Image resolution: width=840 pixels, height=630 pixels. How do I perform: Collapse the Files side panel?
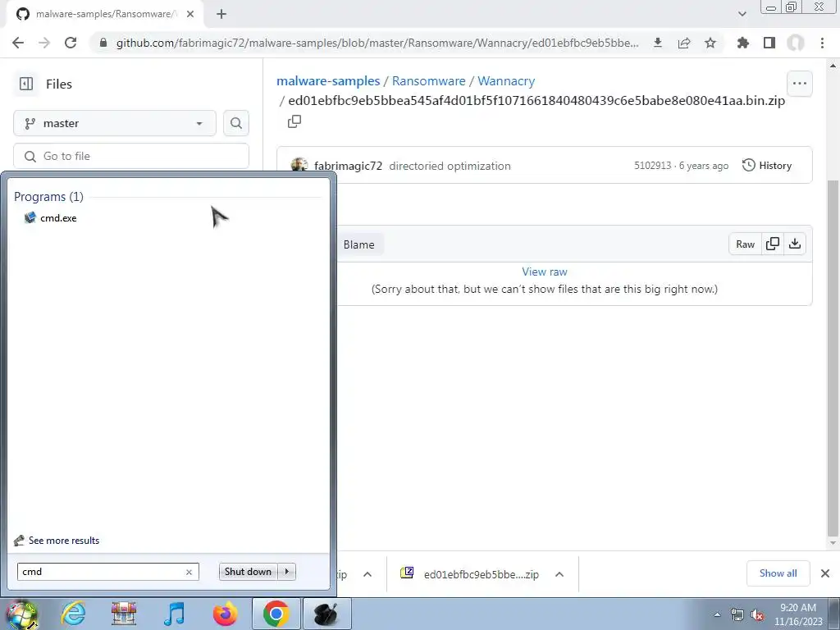25,84
